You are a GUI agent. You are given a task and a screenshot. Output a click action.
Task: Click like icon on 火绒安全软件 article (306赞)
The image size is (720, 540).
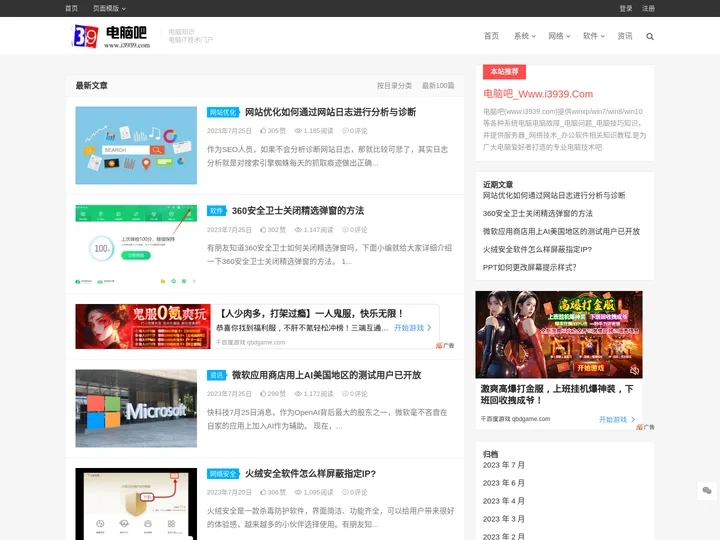click(x=263, y=492)
